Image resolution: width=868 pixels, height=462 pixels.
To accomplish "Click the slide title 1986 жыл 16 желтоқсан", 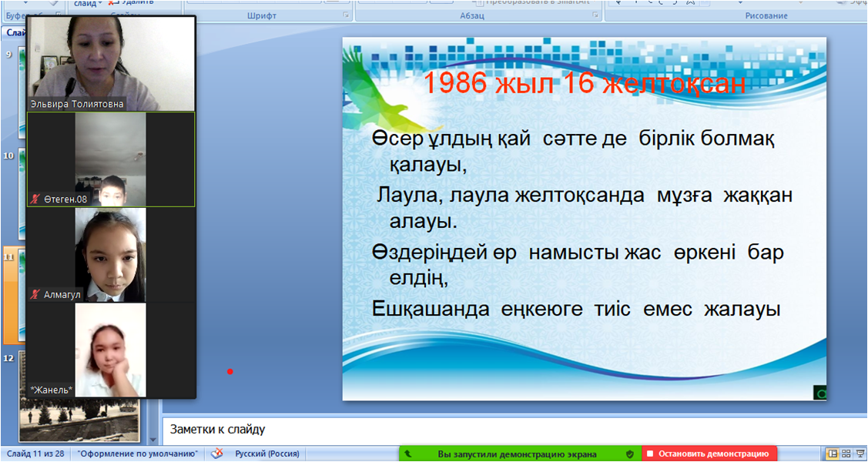I will pos(584,83).
